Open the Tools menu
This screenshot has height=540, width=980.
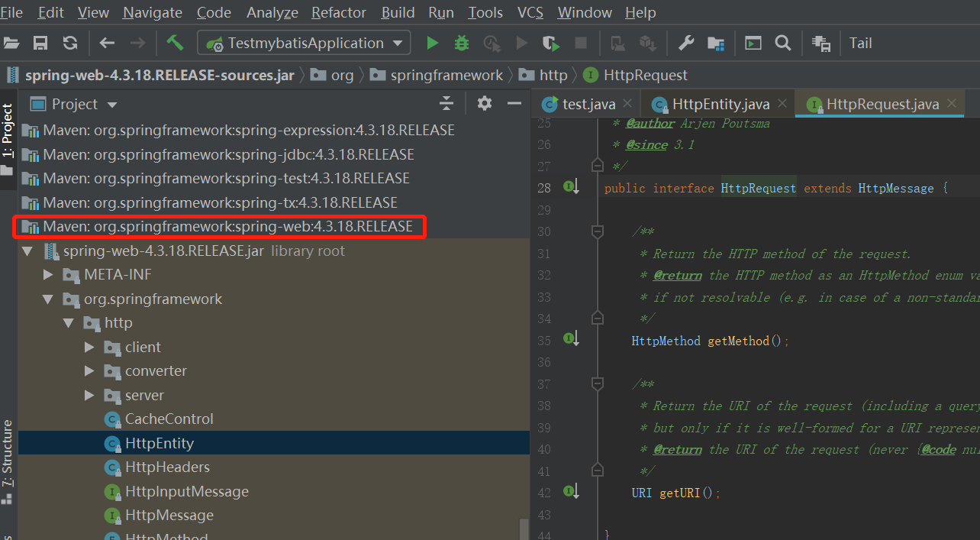(x=485, y=12)
